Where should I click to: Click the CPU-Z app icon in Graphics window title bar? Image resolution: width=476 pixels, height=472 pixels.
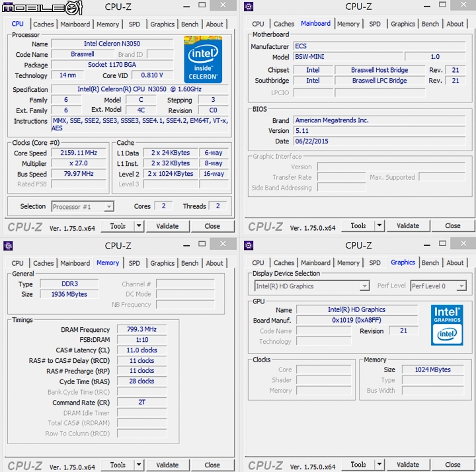click(x=249, y=245)
